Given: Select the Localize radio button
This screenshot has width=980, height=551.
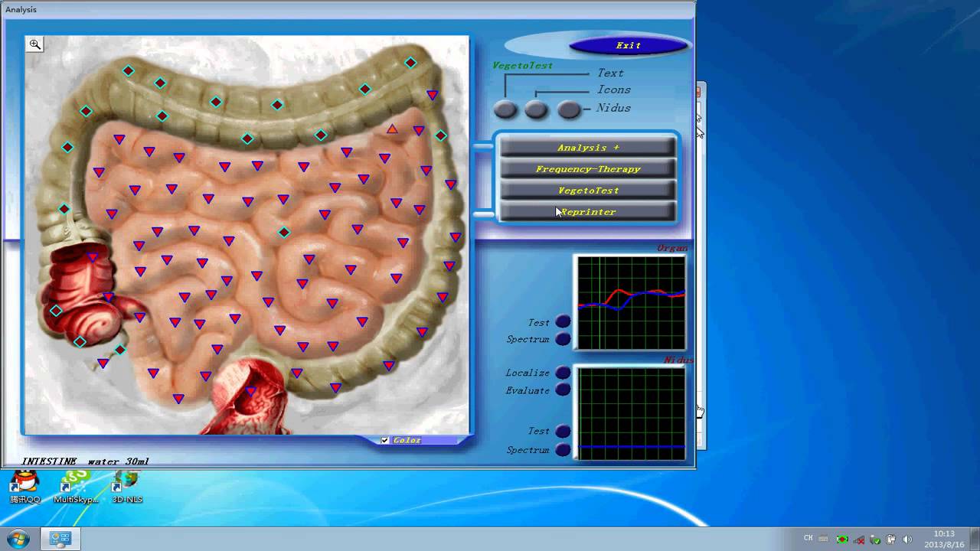Looking at the screenshot, I should tap(563, 373).
